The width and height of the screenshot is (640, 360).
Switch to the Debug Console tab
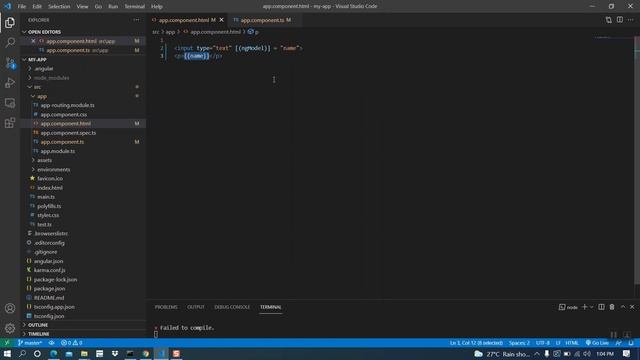click(x=232, y=307)
